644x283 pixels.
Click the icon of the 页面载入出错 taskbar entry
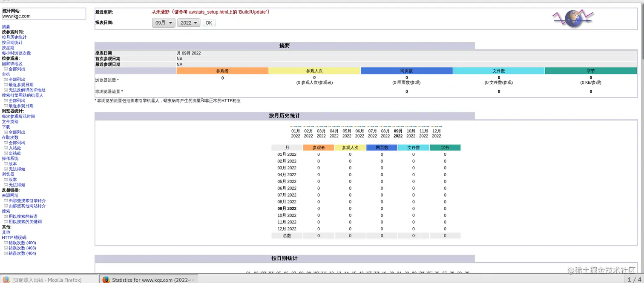[x=6, y=280]
